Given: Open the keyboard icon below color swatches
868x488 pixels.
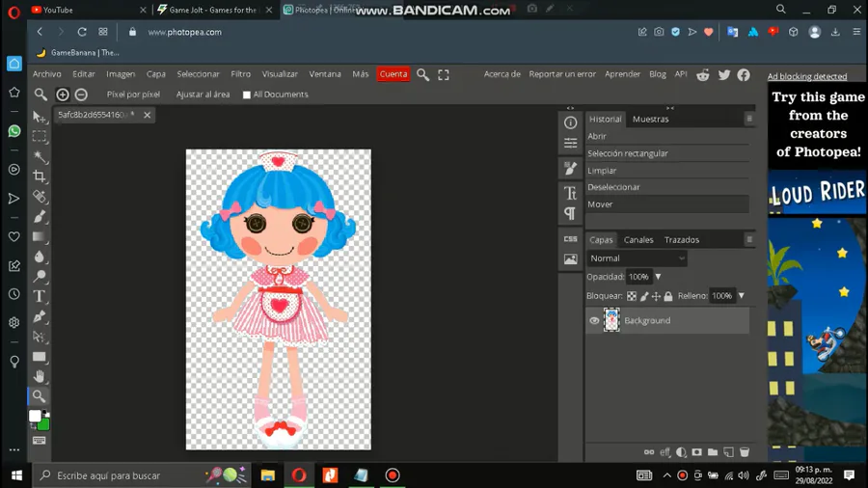Looking at the screenshot, I should 39,441.
